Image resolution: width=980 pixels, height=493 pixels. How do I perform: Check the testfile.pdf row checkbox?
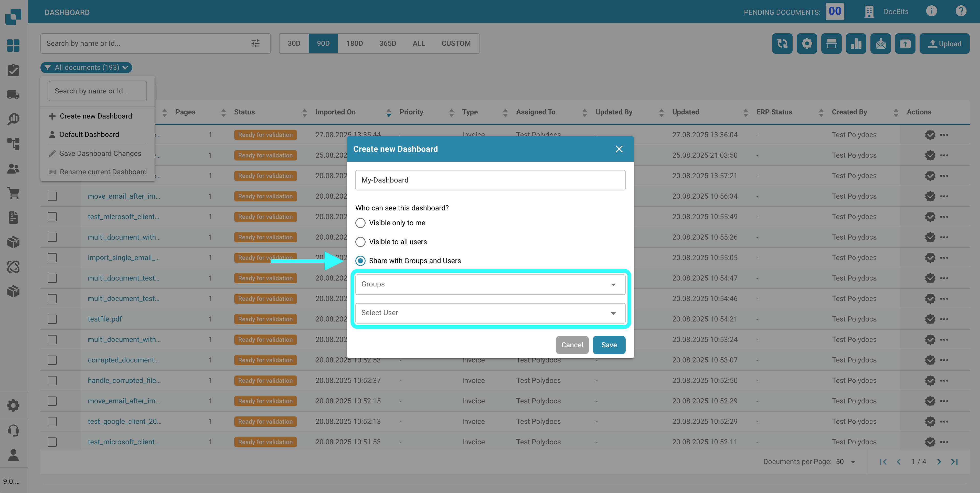point(52,319)
